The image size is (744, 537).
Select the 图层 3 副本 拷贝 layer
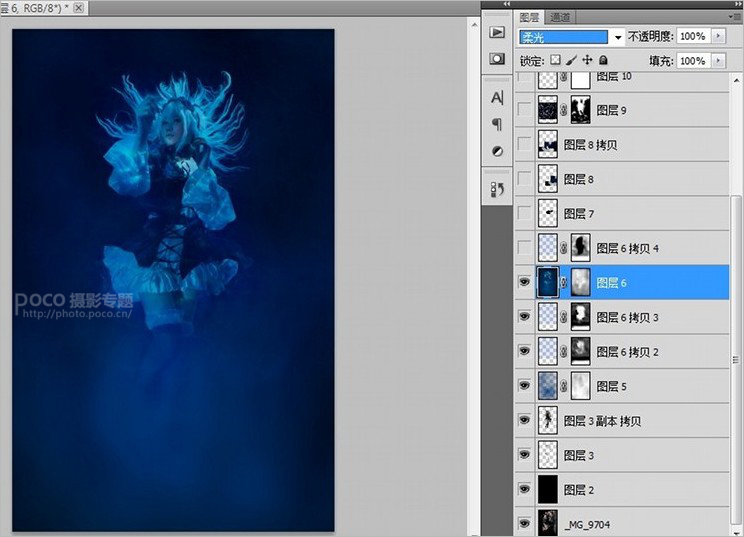[x=640, y=421]
